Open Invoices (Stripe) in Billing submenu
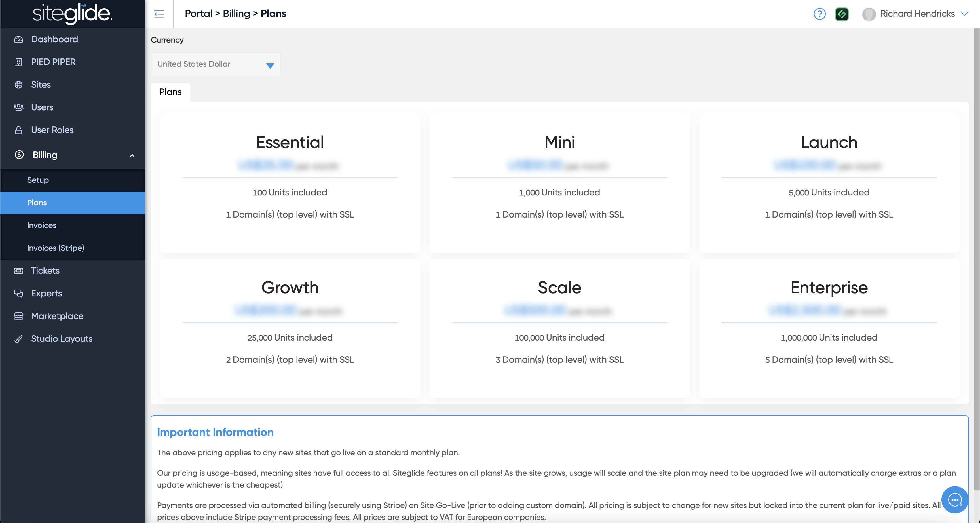This screenshot has width=980, height=523. tap(56, 248)
